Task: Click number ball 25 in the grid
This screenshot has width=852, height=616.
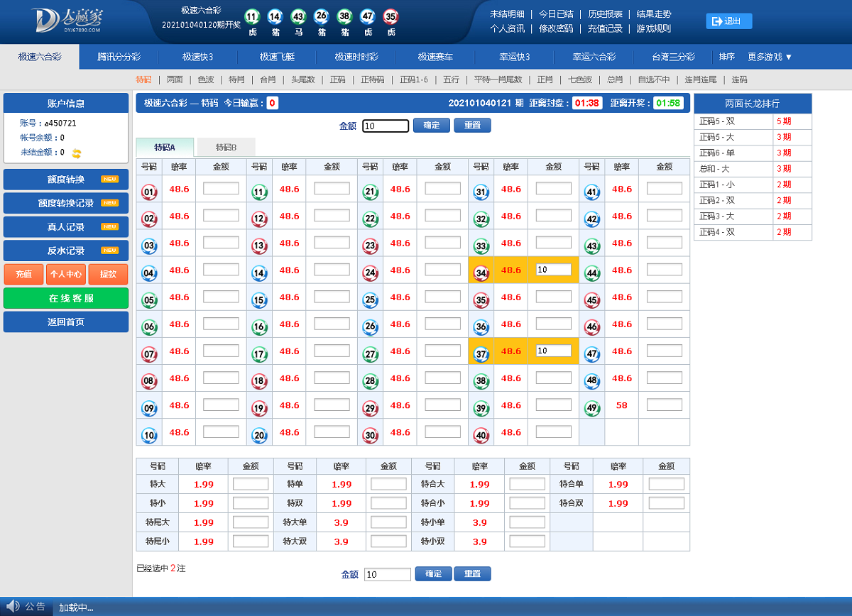Action: click(370, 300)
